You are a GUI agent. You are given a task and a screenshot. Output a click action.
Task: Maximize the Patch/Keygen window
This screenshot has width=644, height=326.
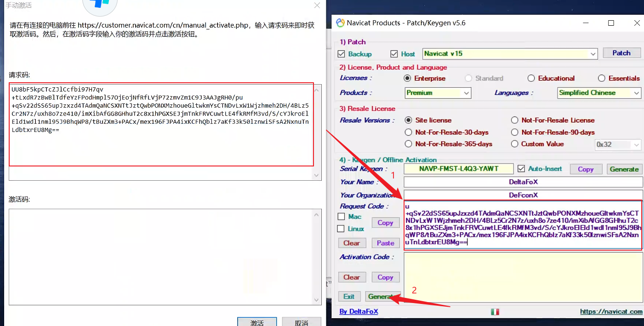[x=611, y=23]
